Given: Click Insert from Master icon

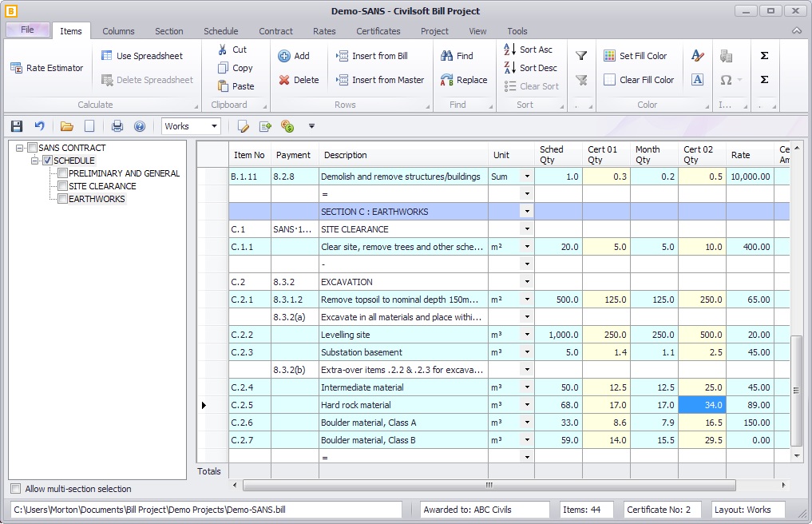Looking at the screenshot, I should (342, 80).
